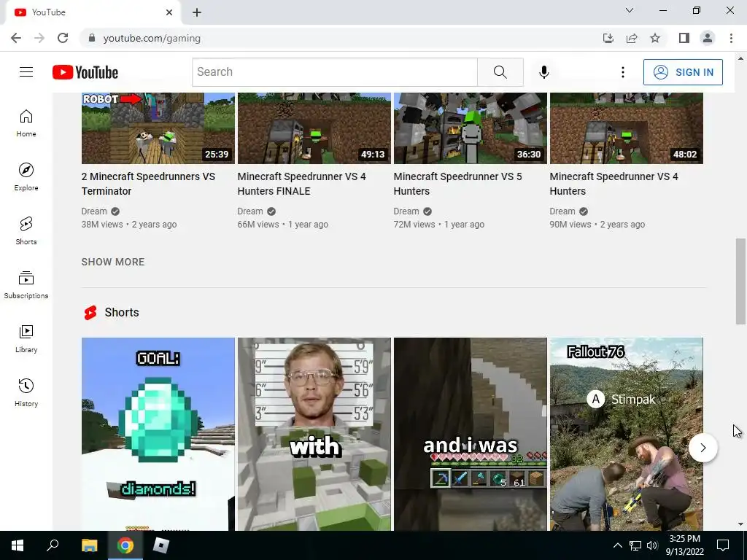The image size is (747, 560).
Task: Open the Windows Start menu
Action: (18, 545)
